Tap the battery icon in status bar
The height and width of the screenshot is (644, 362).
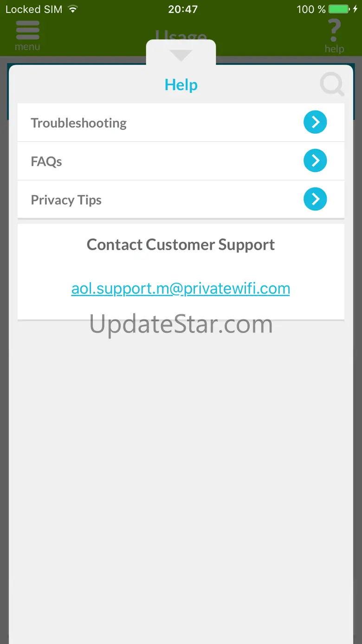[x=340, y=9]
